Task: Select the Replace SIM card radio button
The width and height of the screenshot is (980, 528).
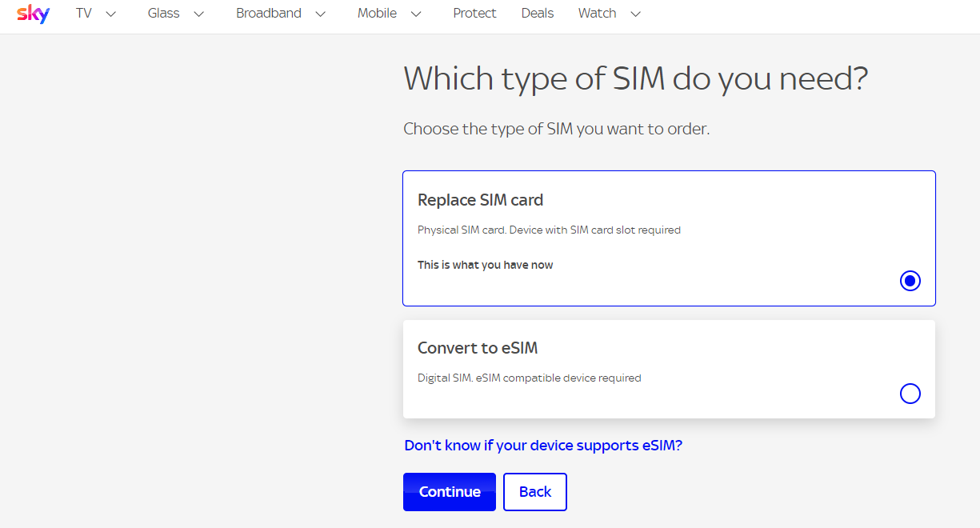Action: click(x=910, y=281)
